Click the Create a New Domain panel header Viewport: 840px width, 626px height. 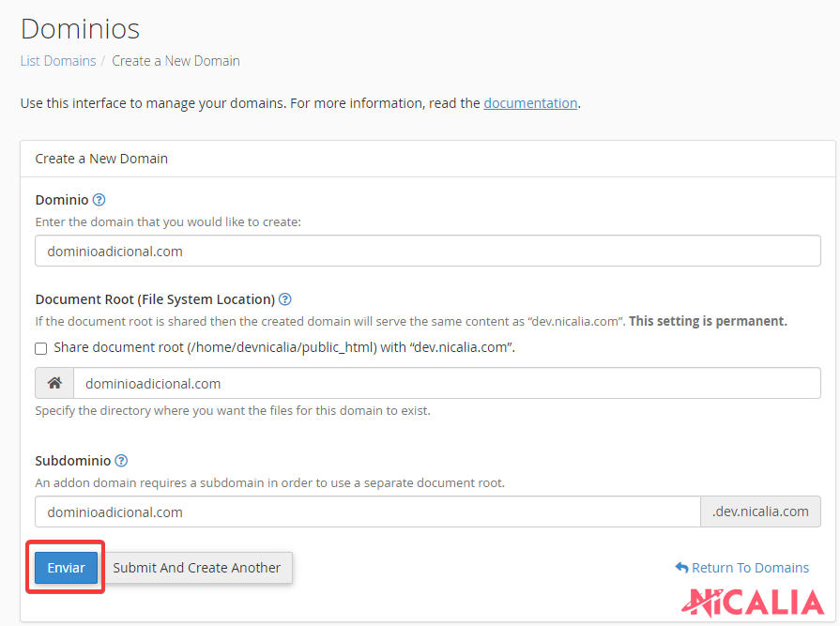point(101,159)
